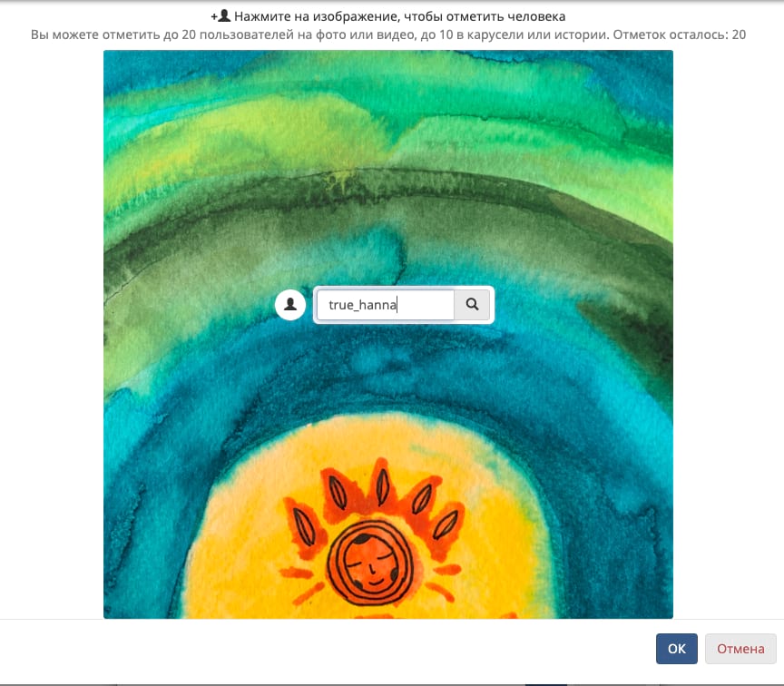Viewport: 784px width, 686px height.
Task: Click the 'Отметок осталось: 20' counter text
Action: pos(680,34)
